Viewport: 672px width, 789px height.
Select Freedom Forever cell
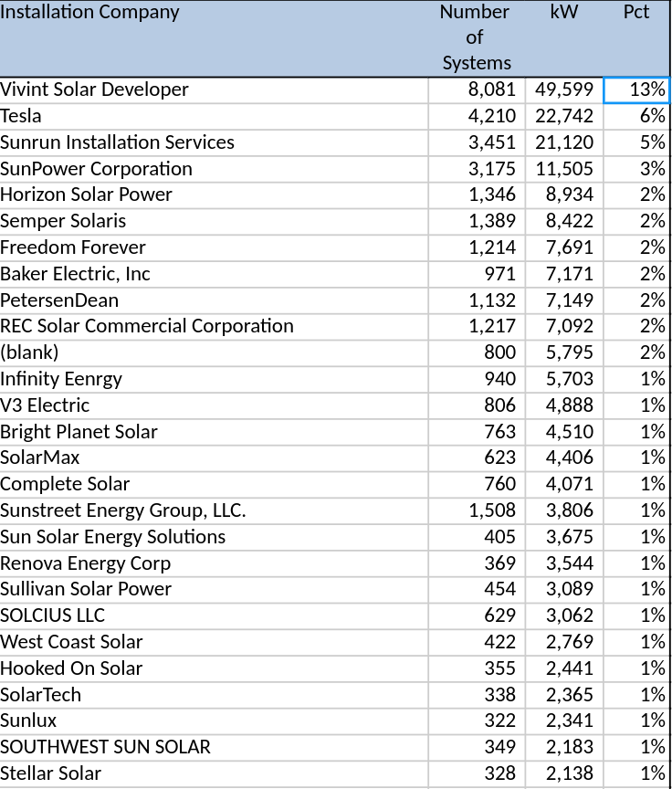pyautogui.click(x=214, y=248)
